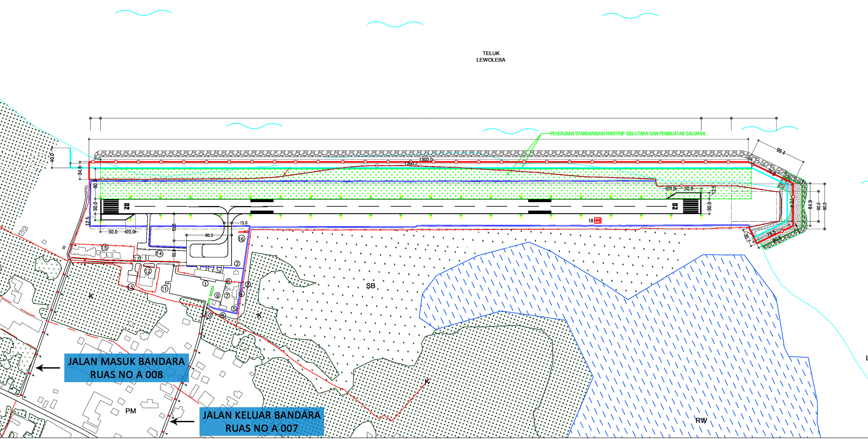Image resolution: width=868 pixels, height=439 pixels.
Task: Click the green PEKERJAAN STANDARISASI RWSTRIP annotation text
Action: click(x=627, y=134)
